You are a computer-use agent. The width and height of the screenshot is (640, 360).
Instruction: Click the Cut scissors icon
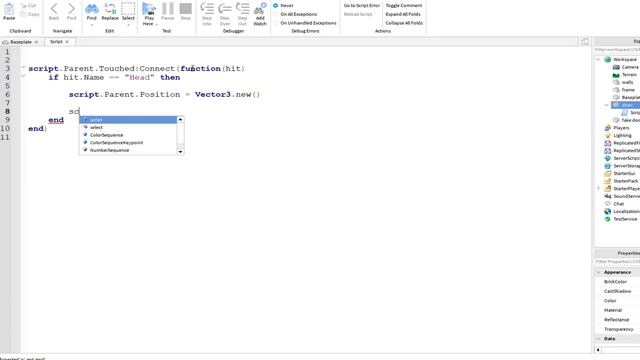click(23, 6)
